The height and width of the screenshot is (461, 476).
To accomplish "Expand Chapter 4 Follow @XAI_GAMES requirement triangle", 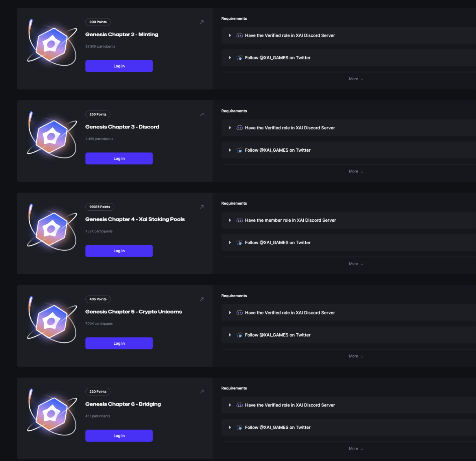I will pyautogui.click(x=230, y=242).
